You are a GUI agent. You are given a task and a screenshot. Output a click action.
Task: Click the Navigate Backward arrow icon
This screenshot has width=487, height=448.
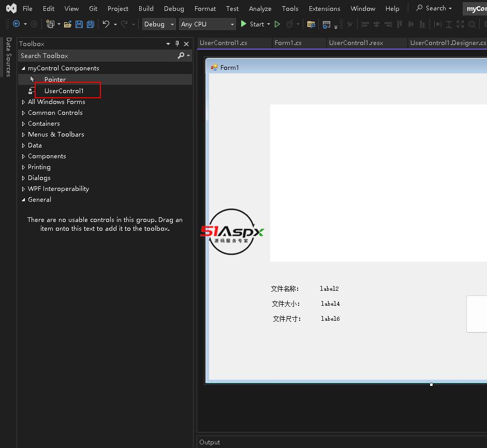[x=16, y=24]
